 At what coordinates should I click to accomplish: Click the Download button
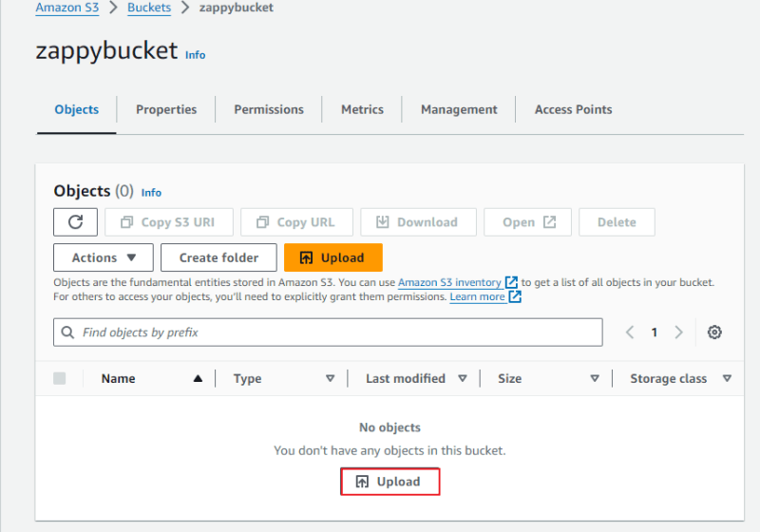point(418,222)
